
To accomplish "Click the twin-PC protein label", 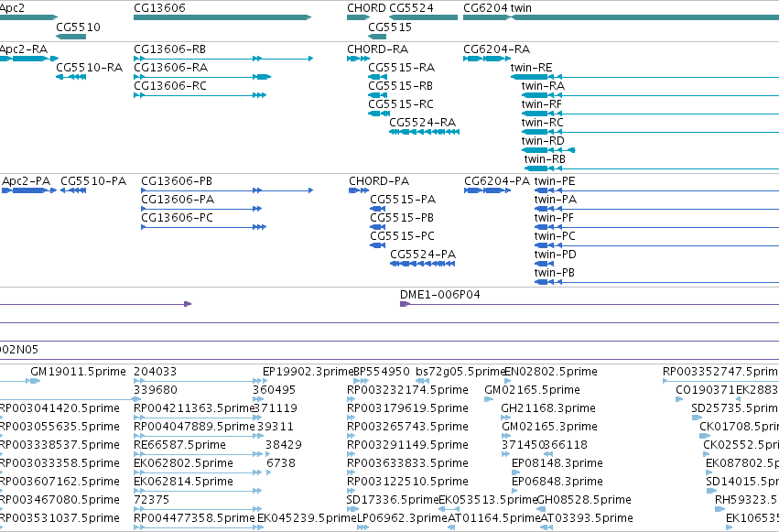I will (555, 236).
